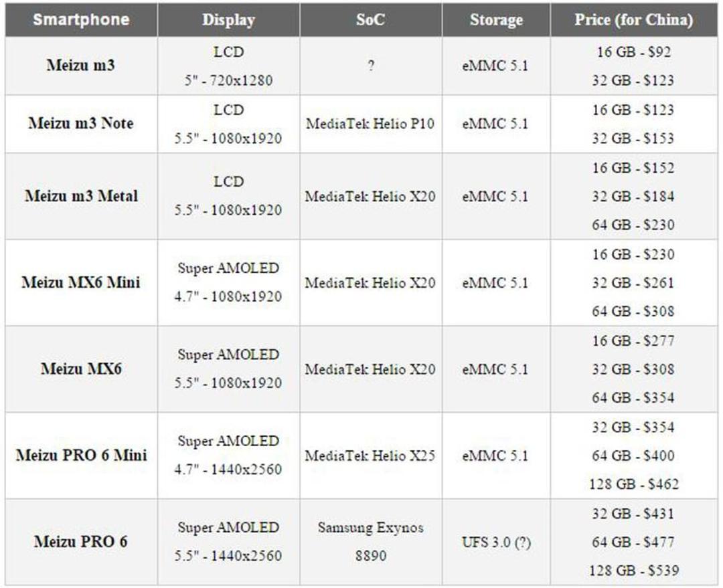Select the MediaTek Helio X25 cell
The height and width of the screenshot is (588, 723).
(x=371, y=455)
